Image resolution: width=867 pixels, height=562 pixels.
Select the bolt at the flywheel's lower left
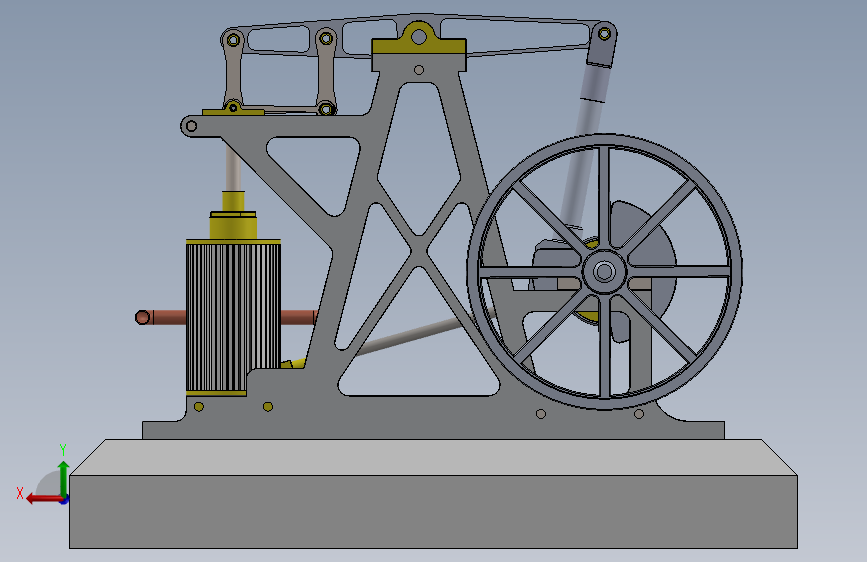click(x=541, y=414)
